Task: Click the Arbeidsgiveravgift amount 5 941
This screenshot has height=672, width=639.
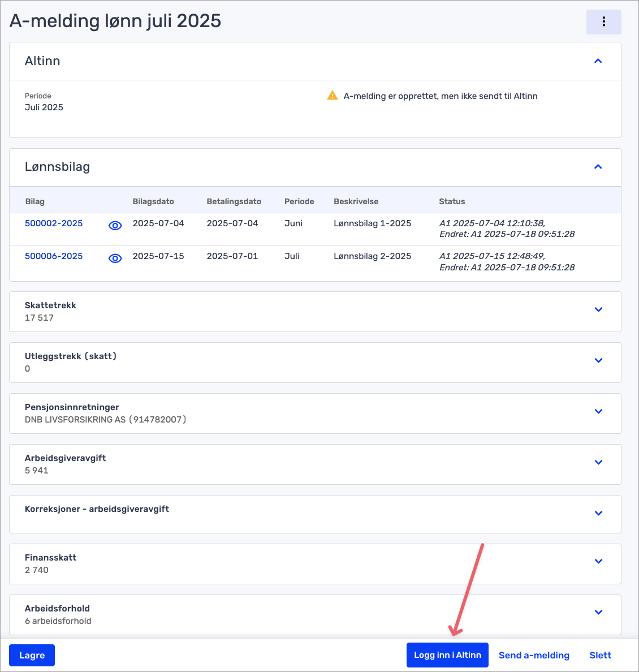Action: 36,471
